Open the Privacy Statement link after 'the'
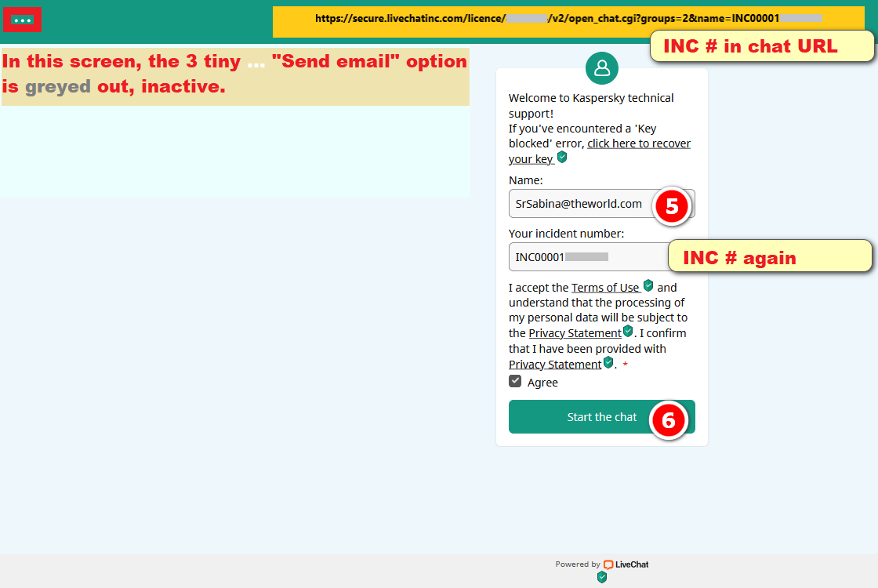This screenshot has width=878, height=588. [575, 333]
